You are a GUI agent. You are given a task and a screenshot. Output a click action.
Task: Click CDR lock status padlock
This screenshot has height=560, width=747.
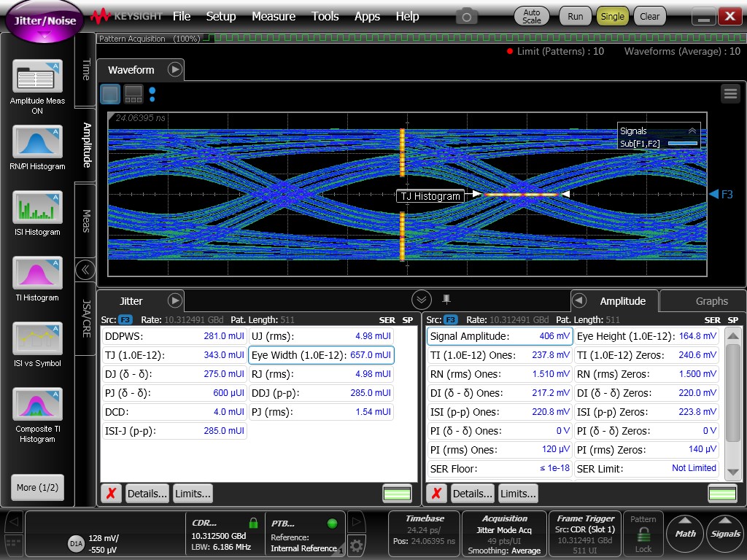[x=253, y=523]
